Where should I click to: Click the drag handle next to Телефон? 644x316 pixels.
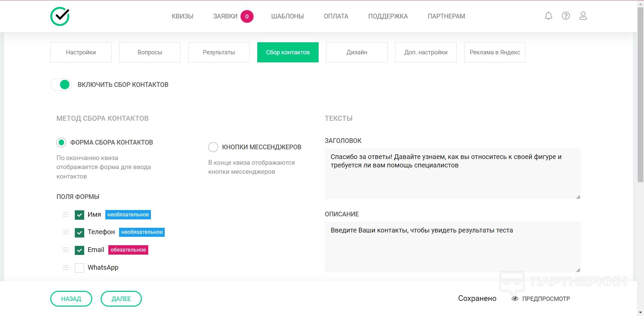point(66,232)
